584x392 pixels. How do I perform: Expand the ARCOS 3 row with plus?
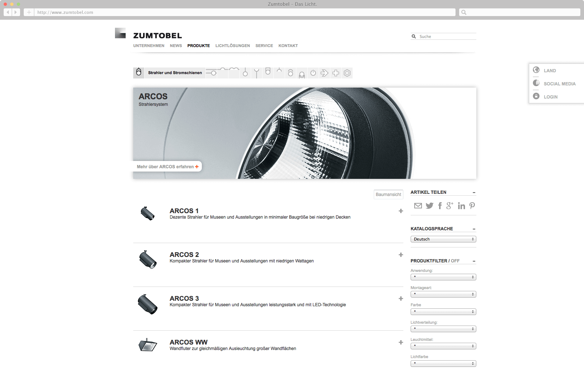(401, 299)
